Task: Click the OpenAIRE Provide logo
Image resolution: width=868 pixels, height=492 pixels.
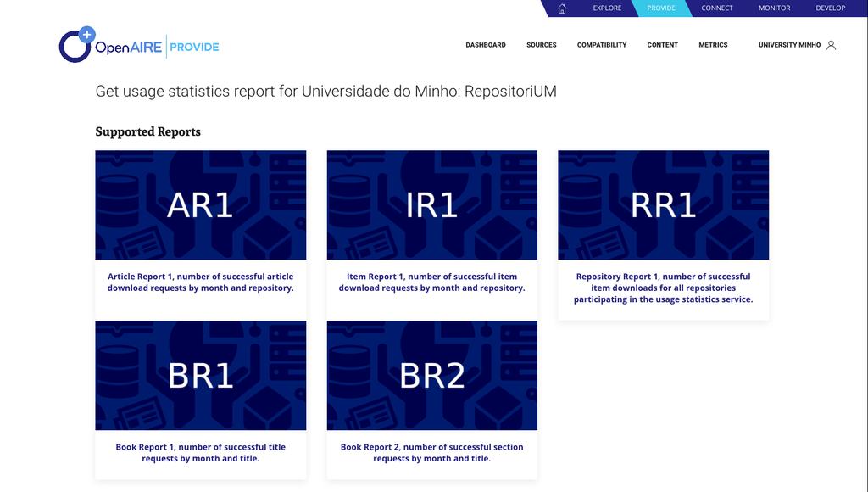Action: coord(139,44)
